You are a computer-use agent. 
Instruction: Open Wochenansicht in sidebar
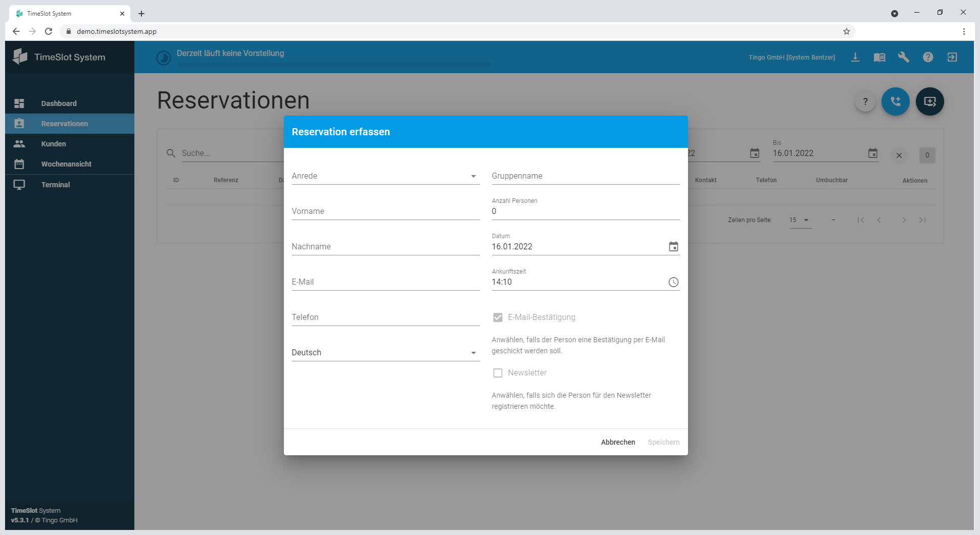(x=70, y=164)
